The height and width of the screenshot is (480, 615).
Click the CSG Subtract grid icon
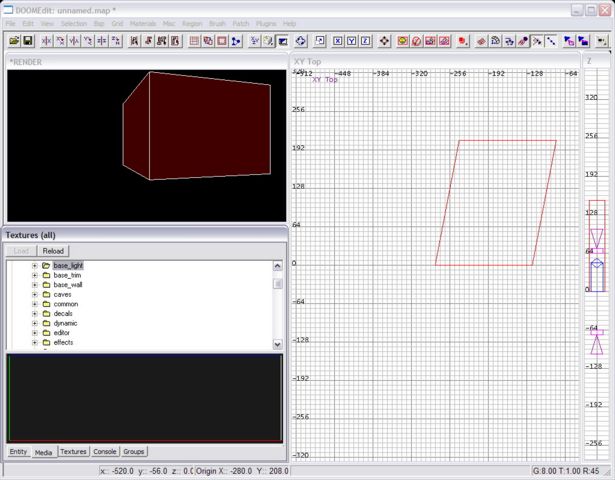pyautogui.click(x=194, y=41)
